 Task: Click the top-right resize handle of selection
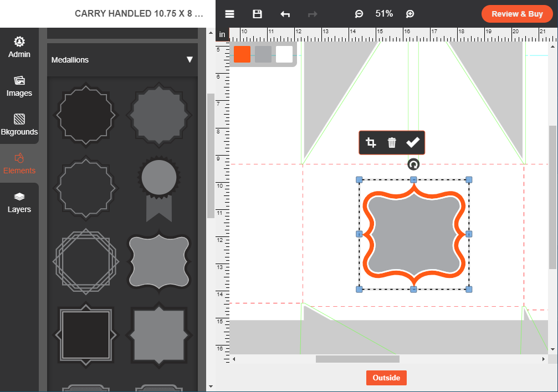click(x=469, y=180)
